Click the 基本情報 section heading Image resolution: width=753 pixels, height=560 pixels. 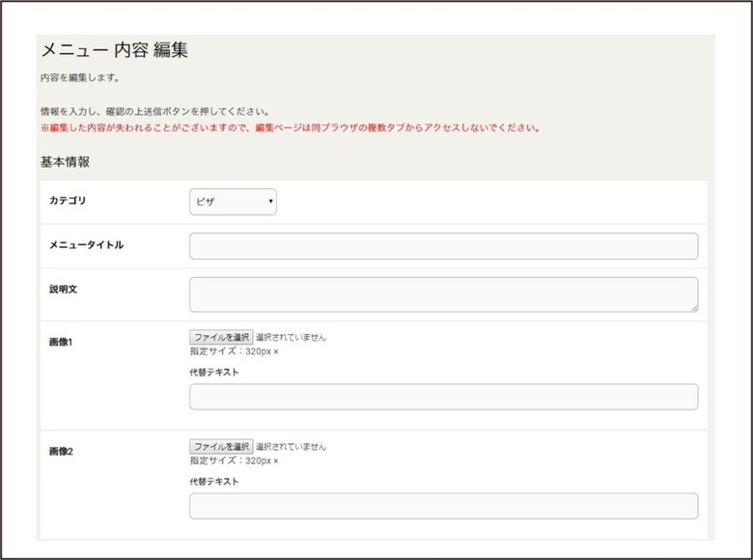(65, 162)
